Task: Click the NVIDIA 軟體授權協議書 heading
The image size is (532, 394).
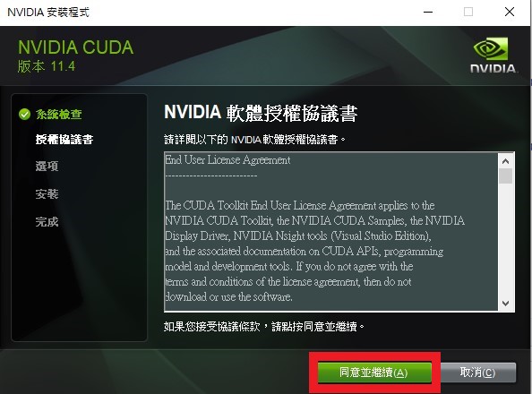Action: pyautogui.click(x=261, y=113)
